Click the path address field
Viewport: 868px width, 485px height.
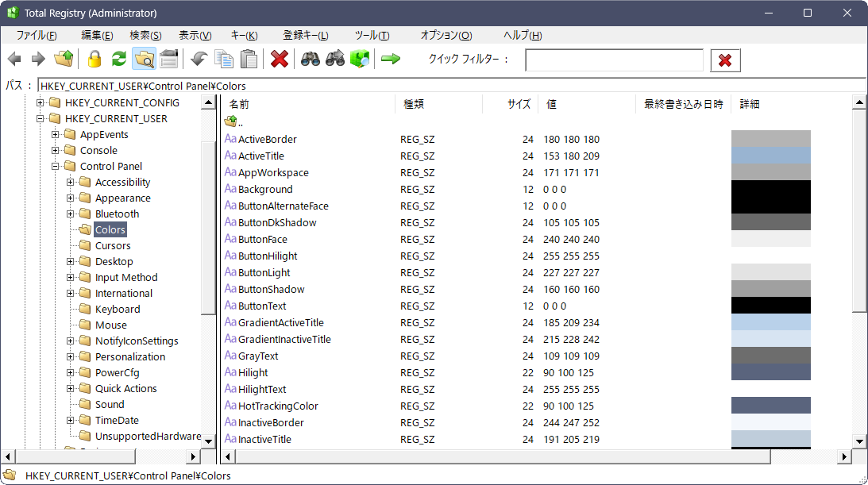coord(452,86)
